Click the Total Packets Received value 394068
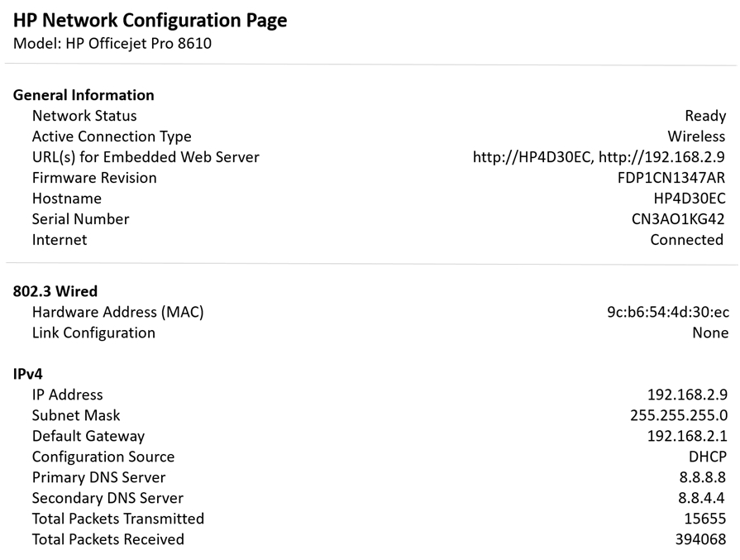Screen dimensions: 740x560 click(700, 539)
